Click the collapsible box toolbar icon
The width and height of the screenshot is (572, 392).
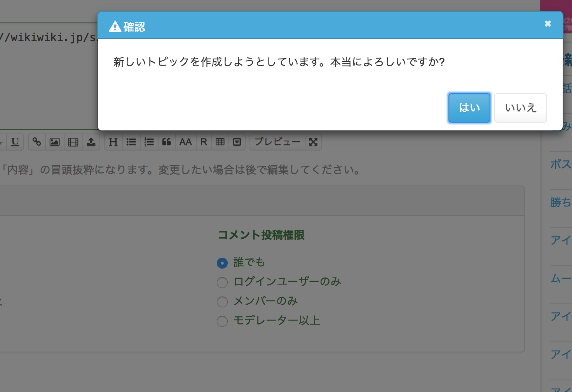pos(237,142)
